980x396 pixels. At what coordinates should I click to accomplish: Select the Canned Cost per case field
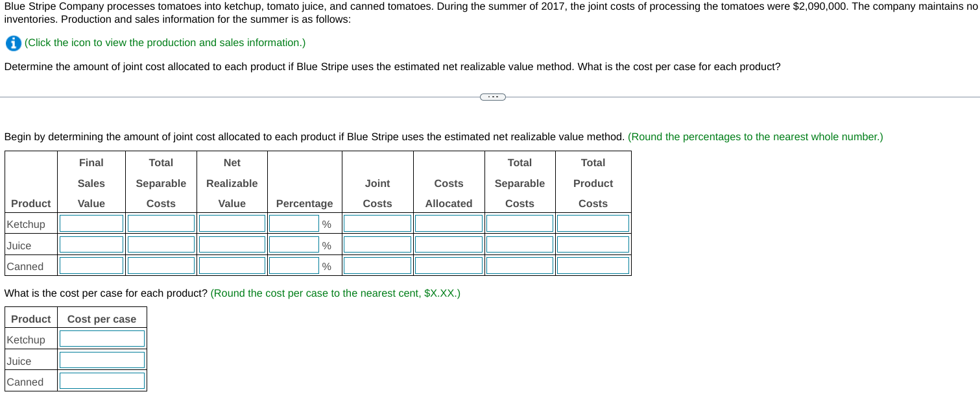tap(101, 380)
